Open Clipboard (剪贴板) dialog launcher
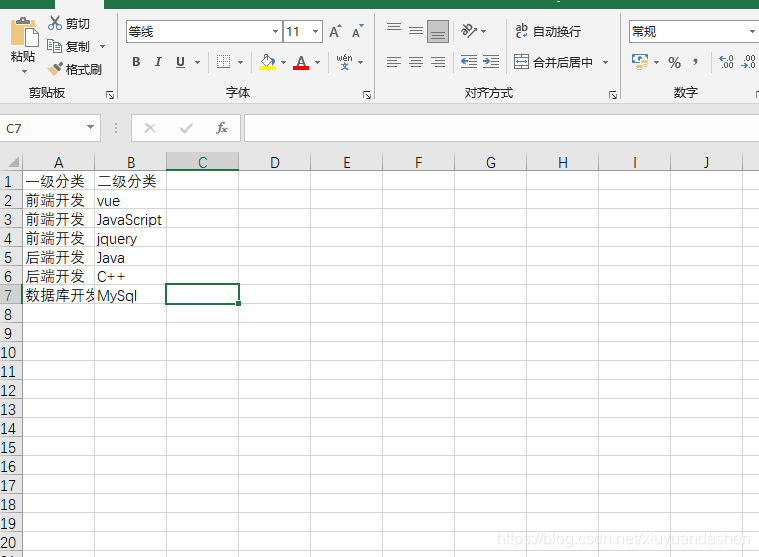The image size is (759, 557). pyautogui.click(x=110, y=95)
